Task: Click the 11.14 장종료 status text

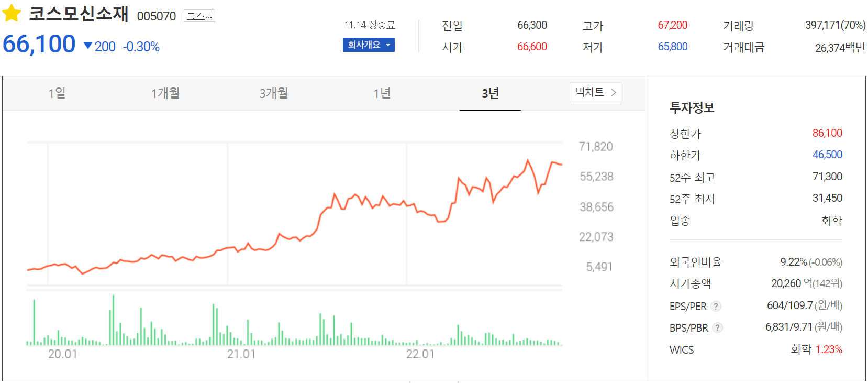Action: coord(370,25)
